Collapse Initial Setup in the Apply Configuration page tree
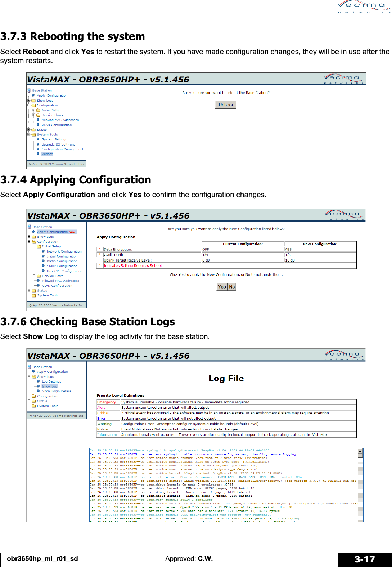Screen dimensions: 392x567 point(34,246)
